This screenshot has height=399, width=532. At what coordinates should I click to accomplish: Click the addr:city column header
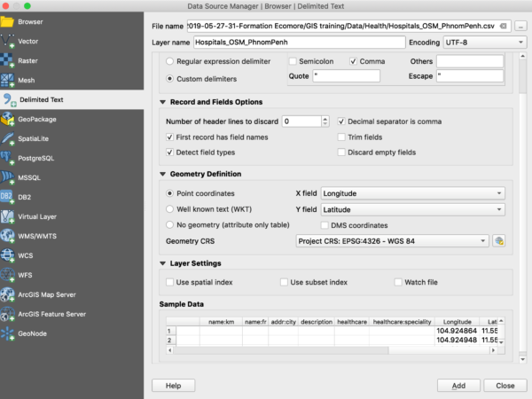[284, 322]
